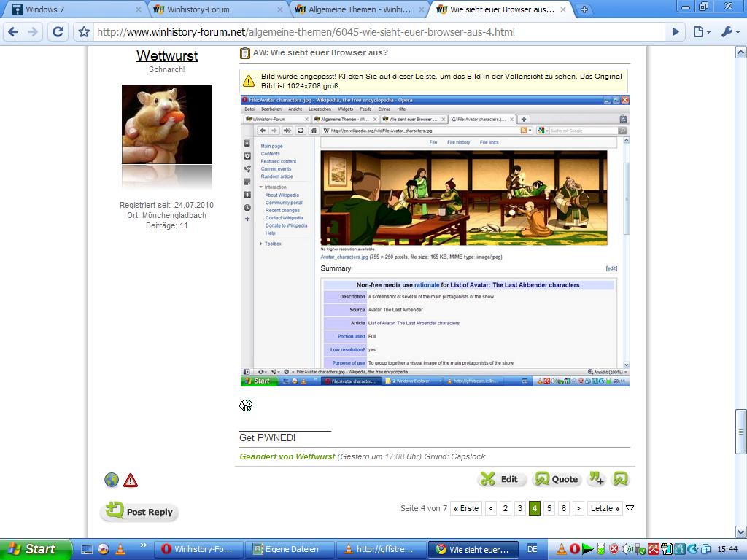747x560 pixels.
Task: Click the red warning triangle report icon
Action: 131,480
